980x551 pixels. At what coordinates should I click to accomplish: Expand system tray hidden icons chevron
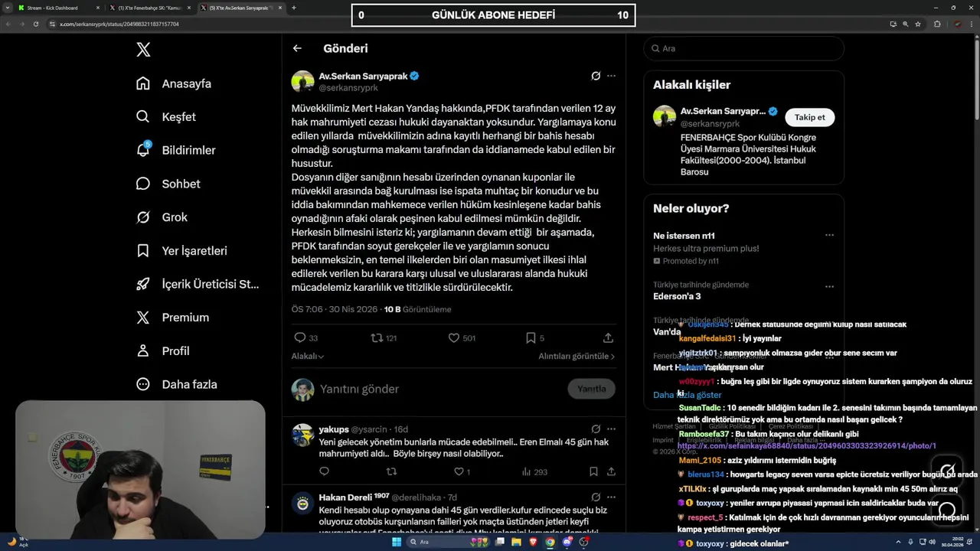coord(898,542)
